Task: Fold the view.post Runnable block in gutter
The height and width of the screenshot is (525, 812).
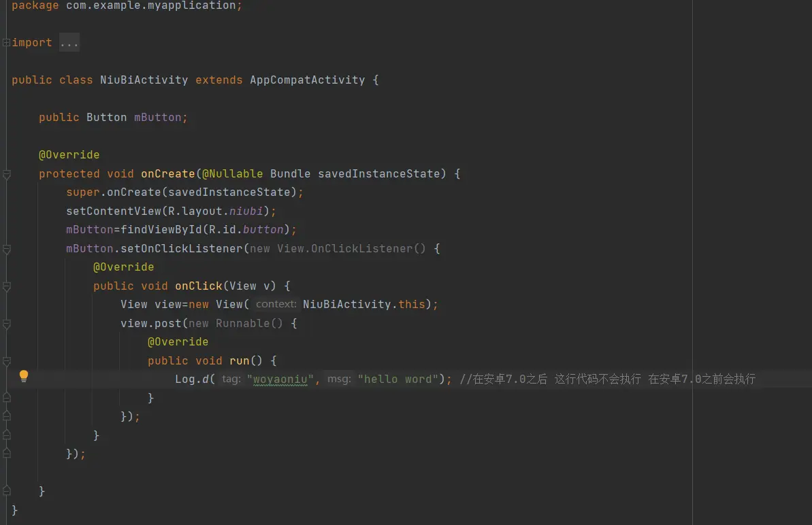Action: point(6,324)
